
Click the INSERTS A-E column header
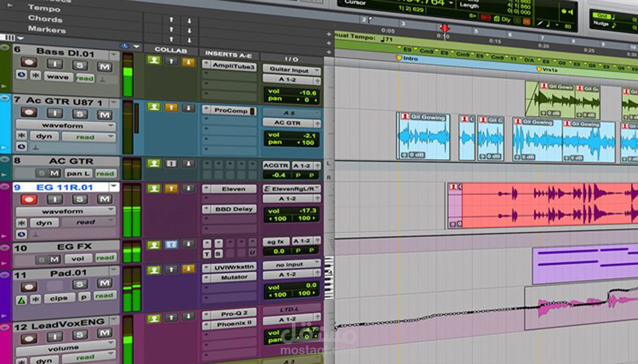(x=228, y=55)
